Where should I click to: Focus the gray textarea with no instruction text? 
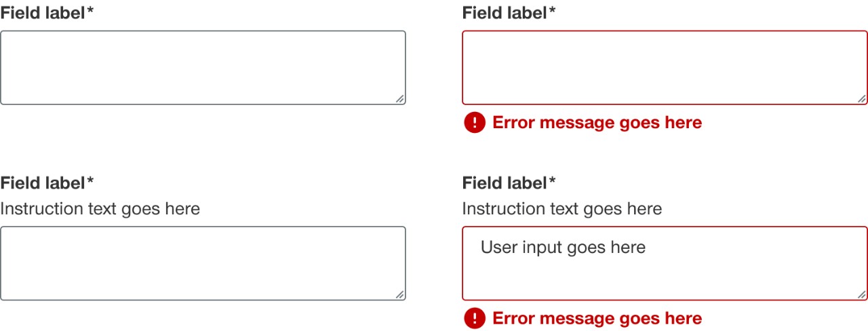(203, 68)
